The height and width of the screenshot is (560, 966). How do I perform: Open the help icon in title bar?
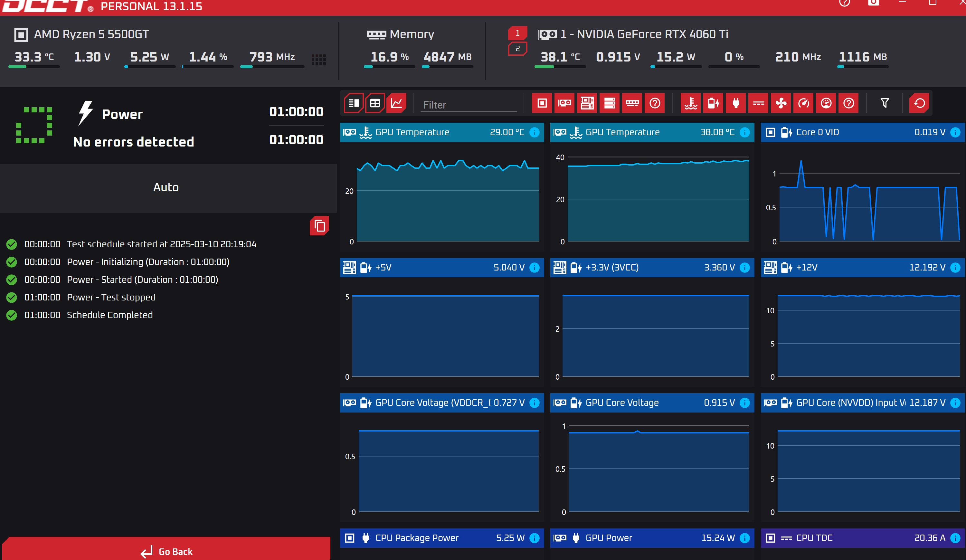(x=845, y=3)
